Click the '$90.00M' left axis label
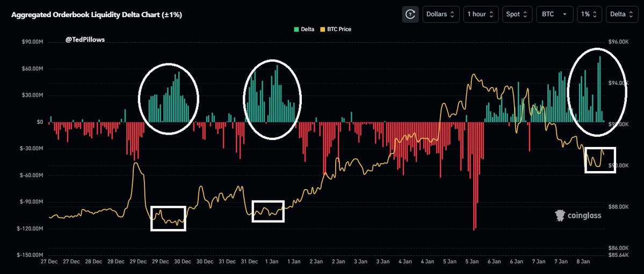Image resolution: width=644 pixels, height=274 pixels. [x=33, y=42]
